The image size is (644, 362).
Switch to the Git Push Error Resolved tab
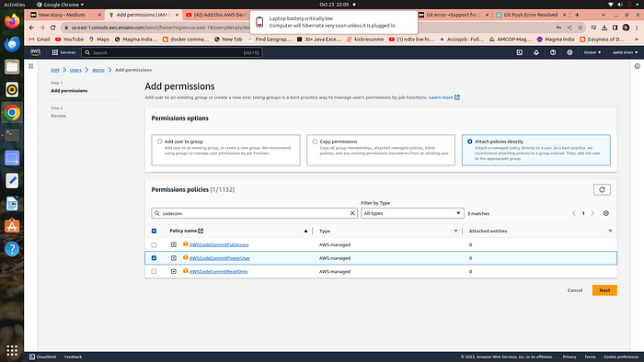(531, 15)
